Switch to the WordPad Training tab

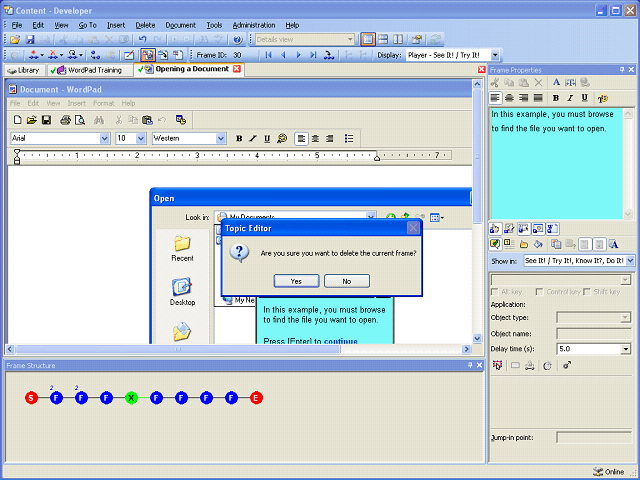click(x=90, y=70)
